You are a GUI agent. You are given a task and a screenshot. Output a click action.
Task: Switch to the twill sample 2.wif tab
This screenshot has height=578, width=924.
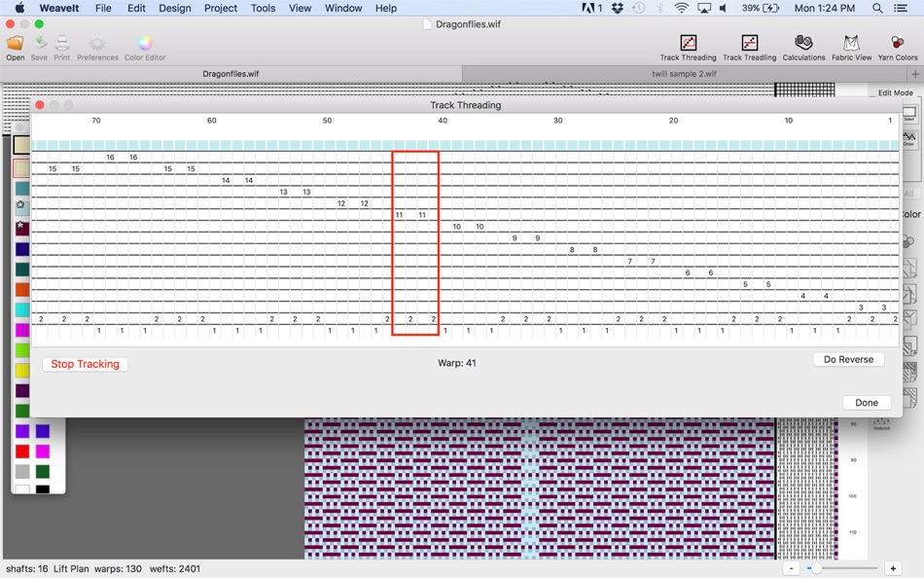(x=684, y=74)
